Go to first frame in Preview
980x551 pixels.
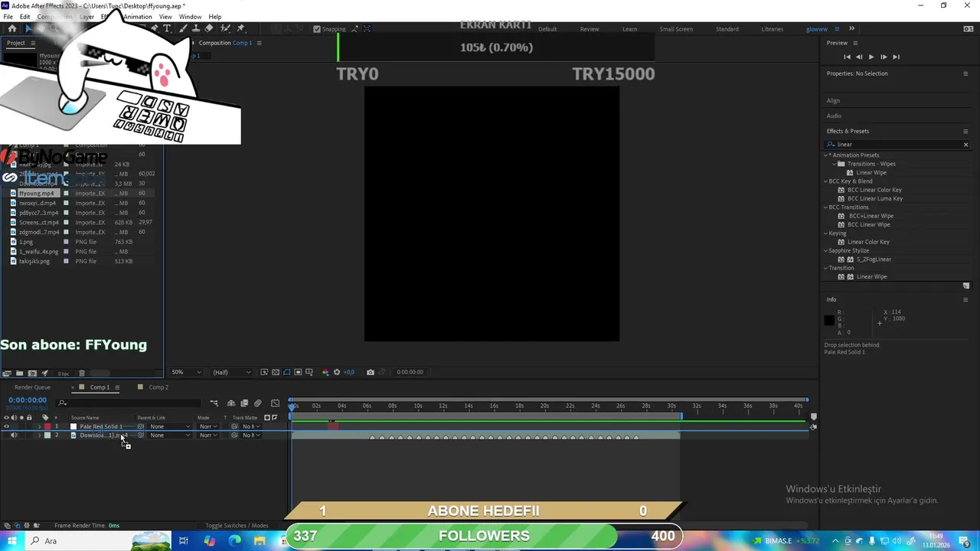[x=847, y=57]
